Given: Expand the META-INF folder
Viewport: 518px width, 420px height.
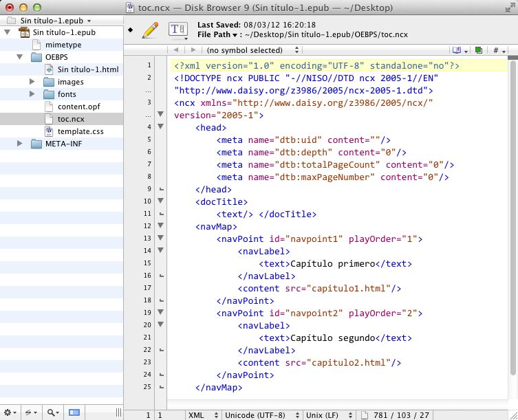Looking at the screenshot, I should pos(19,144).
